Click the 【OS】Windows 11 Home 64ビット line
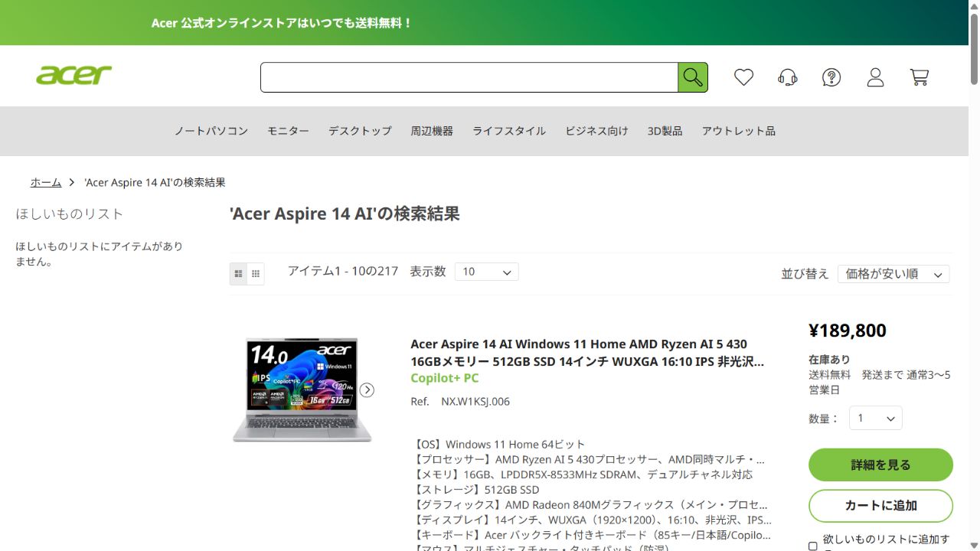980x551 pixels. (x=499, y=444)
